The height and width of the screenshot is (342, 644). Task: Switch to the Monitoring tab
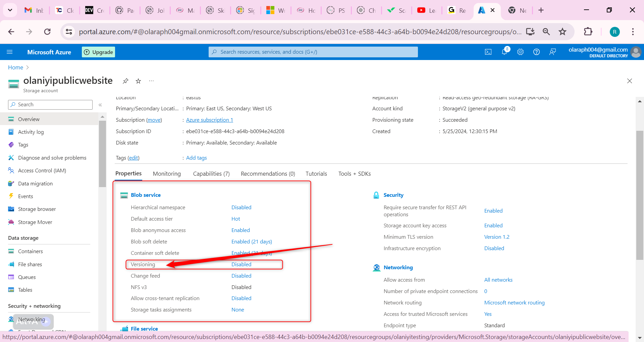[x=167, y=174]
